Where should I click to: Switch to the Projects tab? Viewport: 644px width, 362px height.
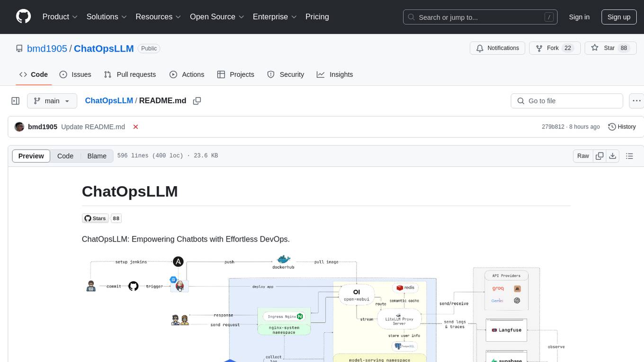236,74
